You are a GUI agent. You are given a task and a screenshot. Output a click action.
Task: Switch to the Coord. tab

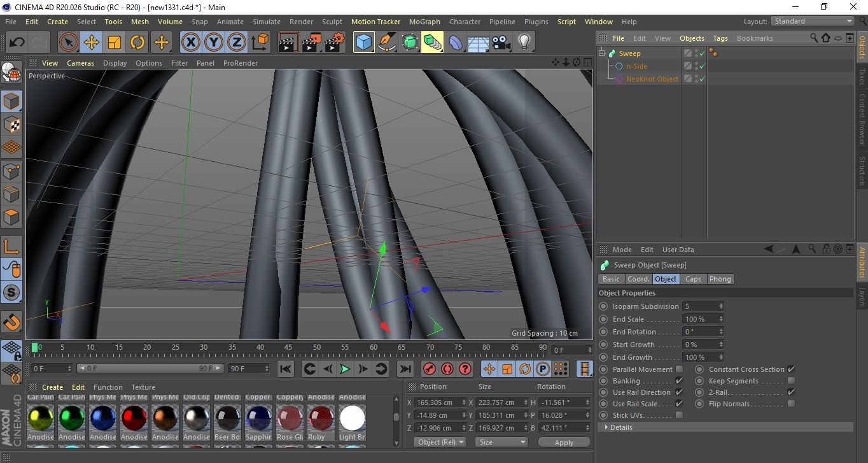point(638,279)
